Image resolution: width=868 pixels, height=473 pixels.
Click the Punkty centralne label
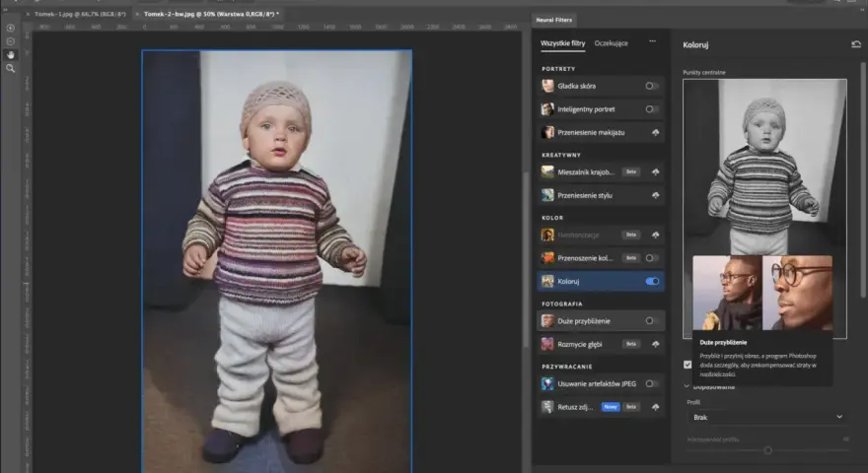[x=704, y=72]
